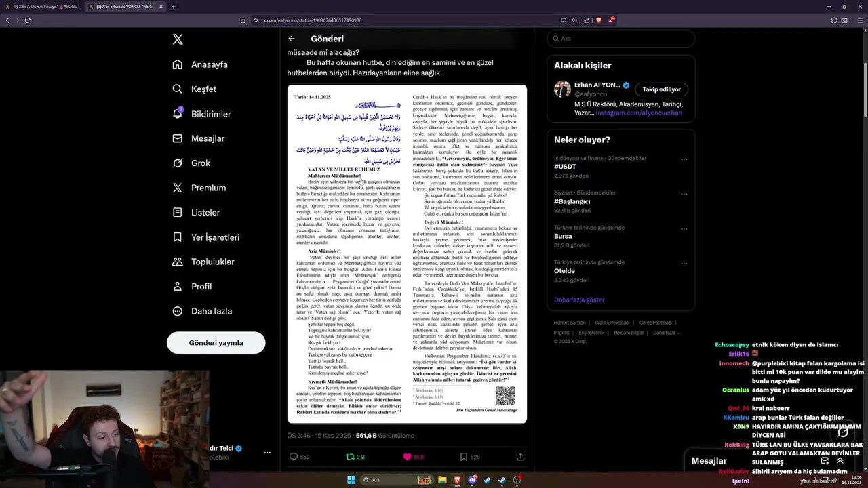Open more options for Otelde trend
Image resolution: width=868 pixels, height=488 pixels.
pos(684,264)
